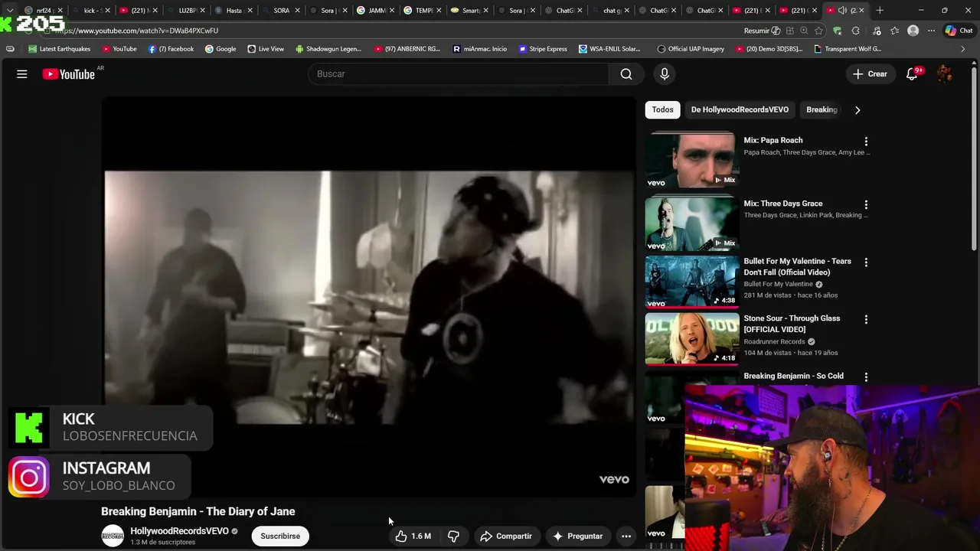This screenshot has height=551, width=980.
Task: Open Stone Sour - Through Glass title
Action: pos(792,324)
